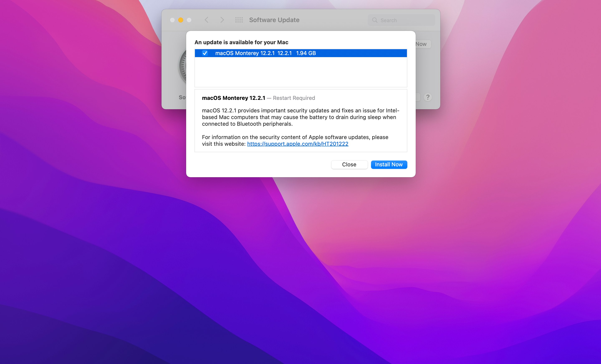Click the Software Update gear icon
Viewport: 601px width, 364px height.
(x=183, y=66)
